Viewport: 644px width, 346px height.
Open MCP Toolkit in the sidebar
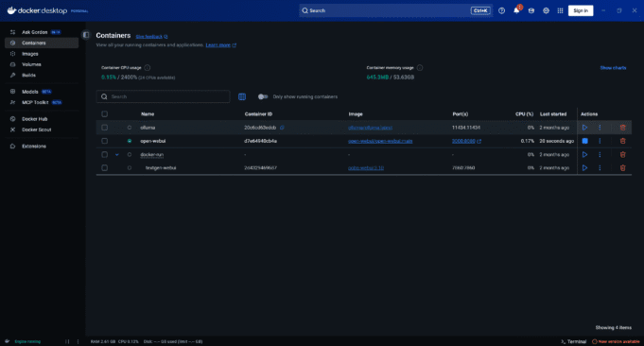pos(42,102)
